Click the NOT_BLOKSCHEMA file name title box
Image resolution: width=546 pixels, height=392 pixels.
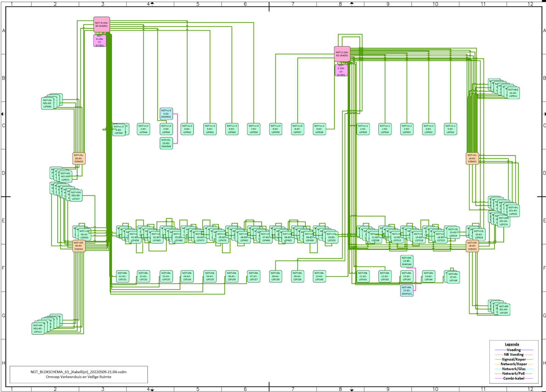78,374
